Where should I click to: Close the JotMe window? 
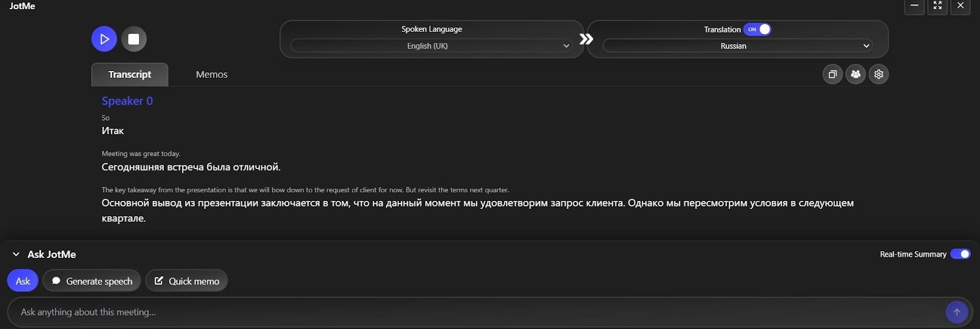pyautogui.click(x=960, y=6)
